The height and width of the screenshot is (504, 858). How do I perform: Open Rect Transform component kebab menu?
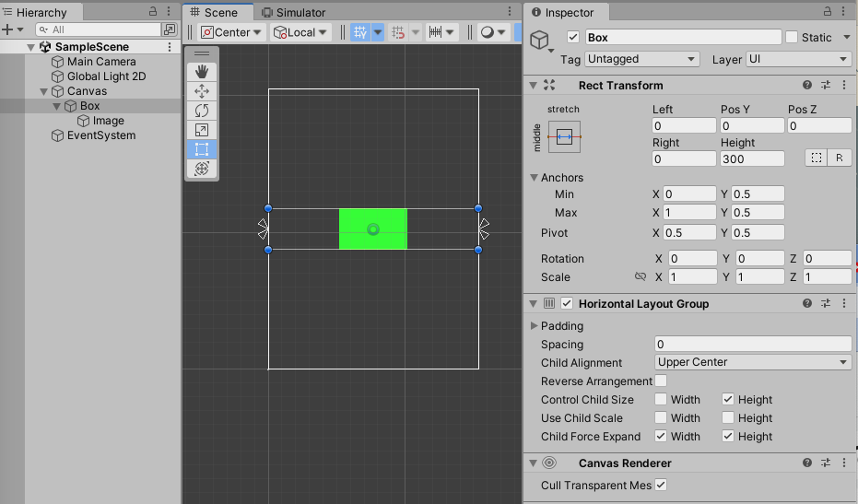tap(844, 85)
